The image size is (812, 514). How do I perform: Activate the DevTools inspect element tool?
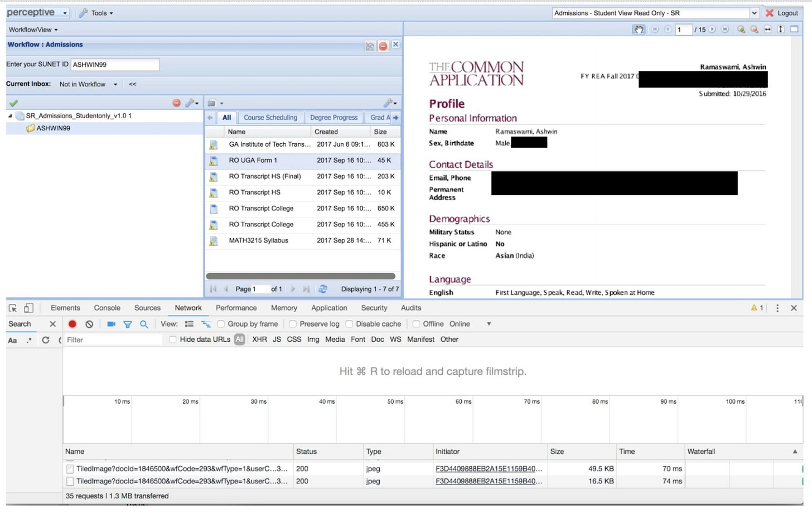[x=13, y=308]
